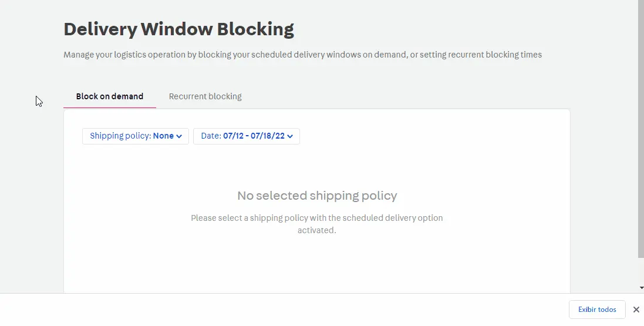Open the Recurrent blocking tab
The height and width of the screenshot is (326, 644).
tap(205, 96)
